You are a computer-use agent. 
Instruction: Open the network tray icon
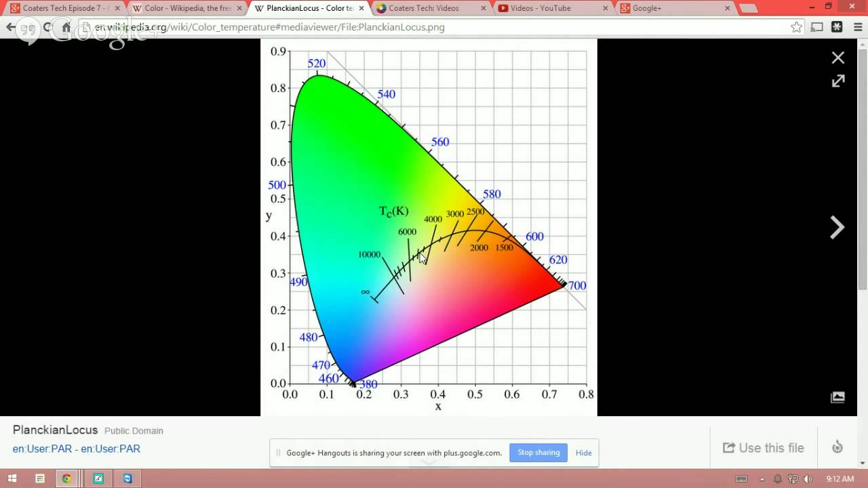793,479
